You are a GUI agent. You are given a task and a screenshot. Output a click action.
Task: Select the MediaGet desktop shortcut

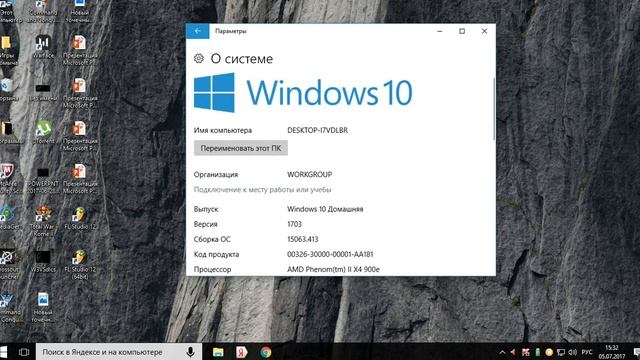pyautogui.click(x=7, y=218)
